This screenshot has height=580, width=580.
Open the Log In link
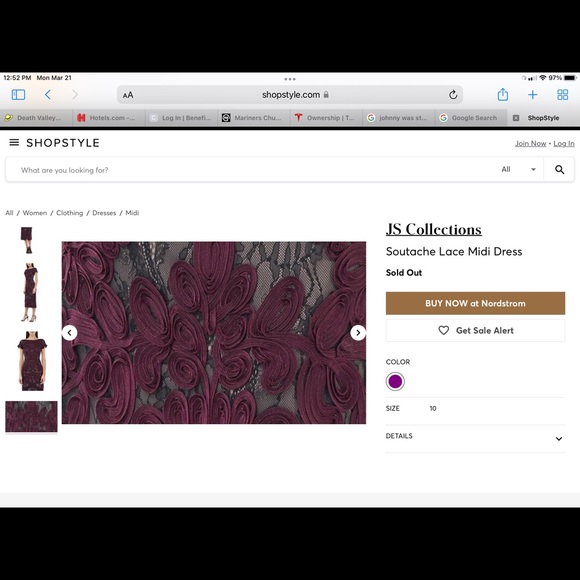pos(564,143)
